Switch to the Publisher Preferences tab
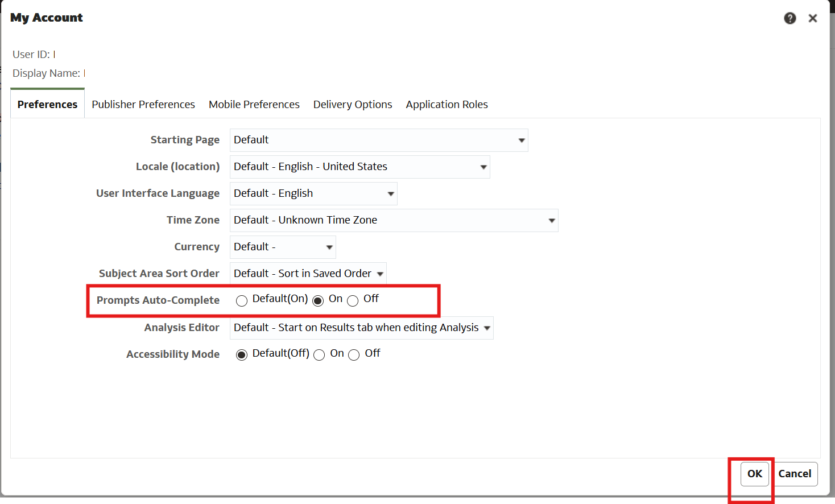The width and height of the screenshot is (835, 504). pyautogui.click(x=143, y=104)
